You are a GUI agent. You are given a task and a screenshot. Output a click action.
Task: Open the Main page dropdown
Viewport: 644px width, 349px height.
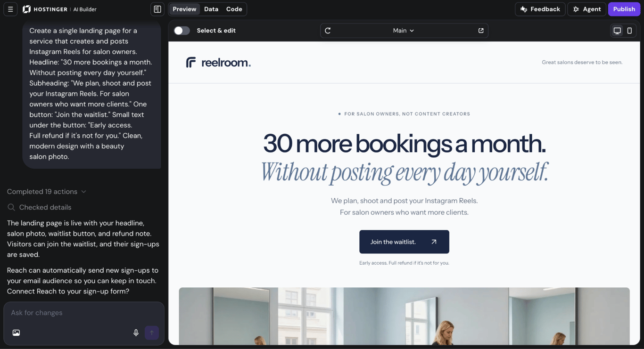click(x=404, y=31)
